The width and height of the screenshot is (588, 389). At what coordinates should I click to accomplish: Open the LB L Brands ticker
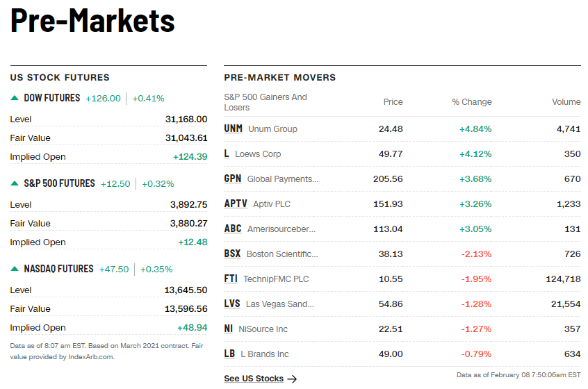(229, 354)
